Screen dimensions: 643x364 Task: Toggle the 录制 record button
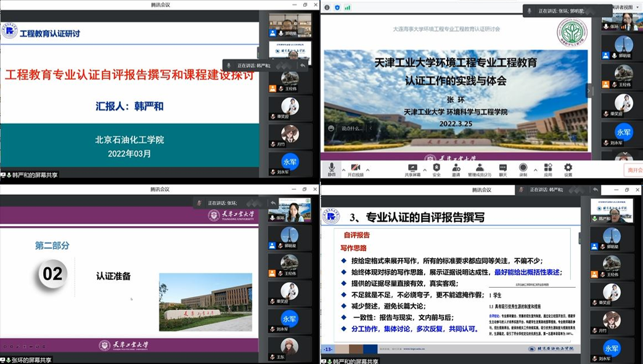coord(523,168)
